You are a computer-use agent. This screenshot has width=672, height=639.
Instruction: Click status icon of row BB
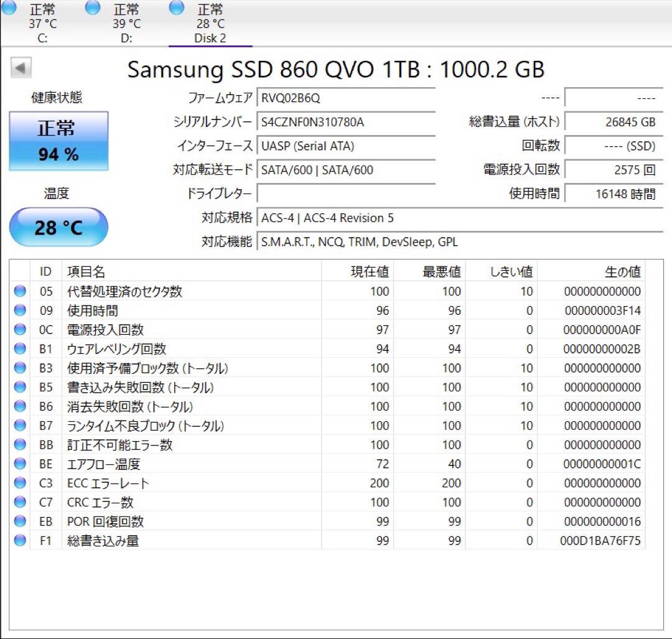[20, 444]
